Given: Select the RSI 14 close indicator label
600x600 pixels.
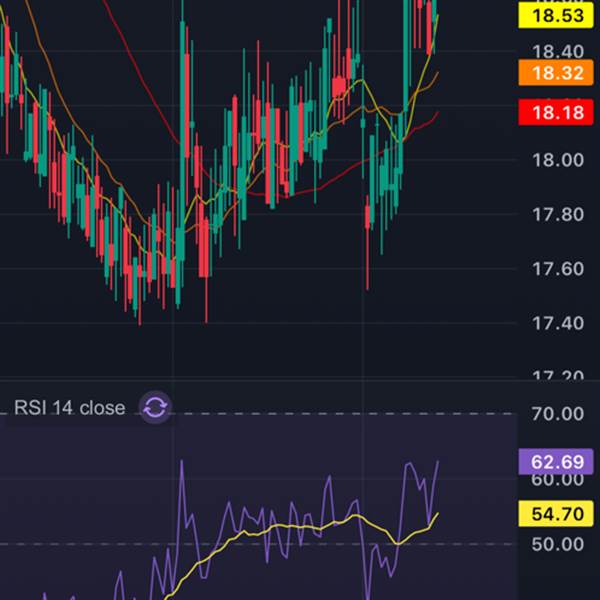Looking at the screenshot, I should pos(70,408).
